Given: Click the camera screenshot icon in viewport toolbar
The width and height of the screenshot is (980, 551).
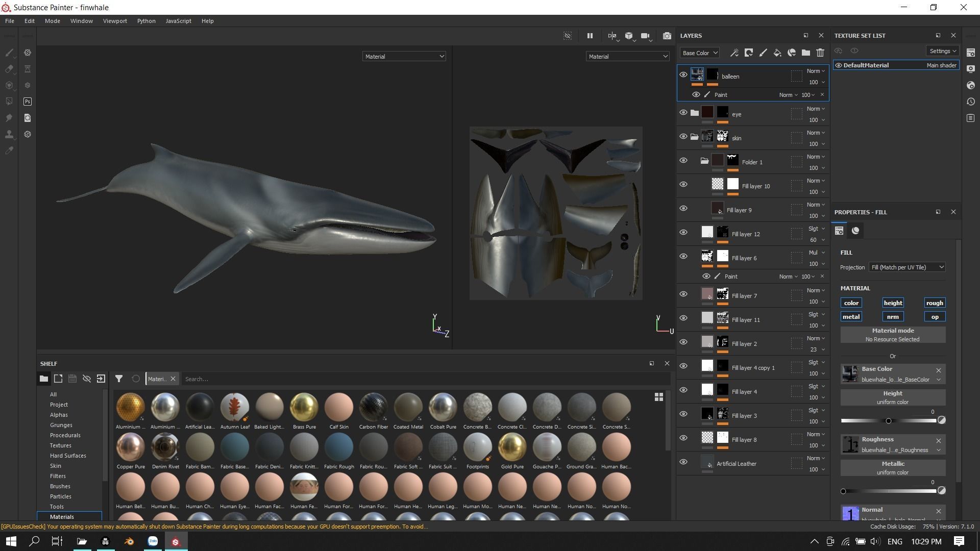Looking at the screenshot, I should (667, 36).
